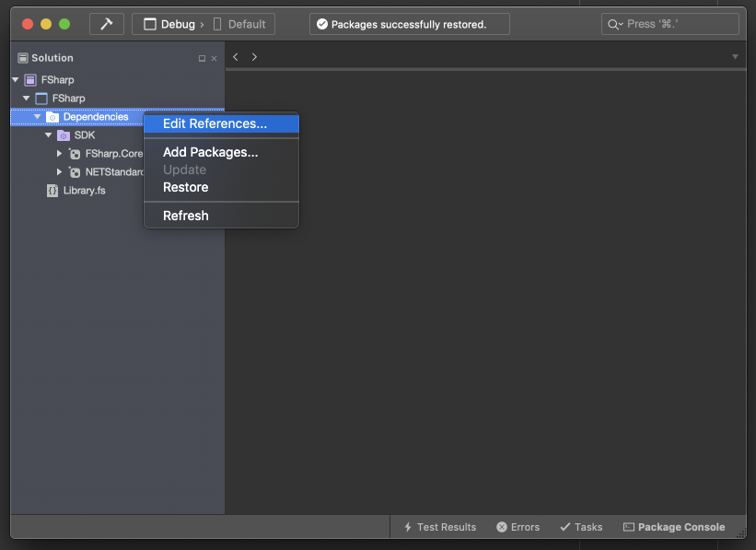This screenshot has height=550, width=756.
Task: Close the Solution pad
Action: tap(214, 58)
